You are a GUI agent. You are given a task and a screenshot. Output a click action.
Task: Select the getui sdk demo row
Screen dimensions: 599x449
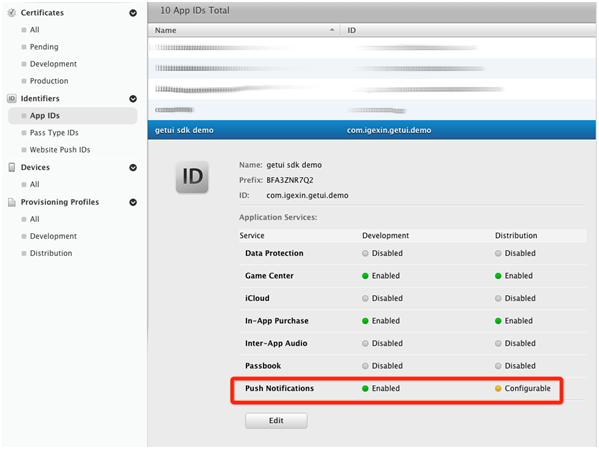coord(372,130)
